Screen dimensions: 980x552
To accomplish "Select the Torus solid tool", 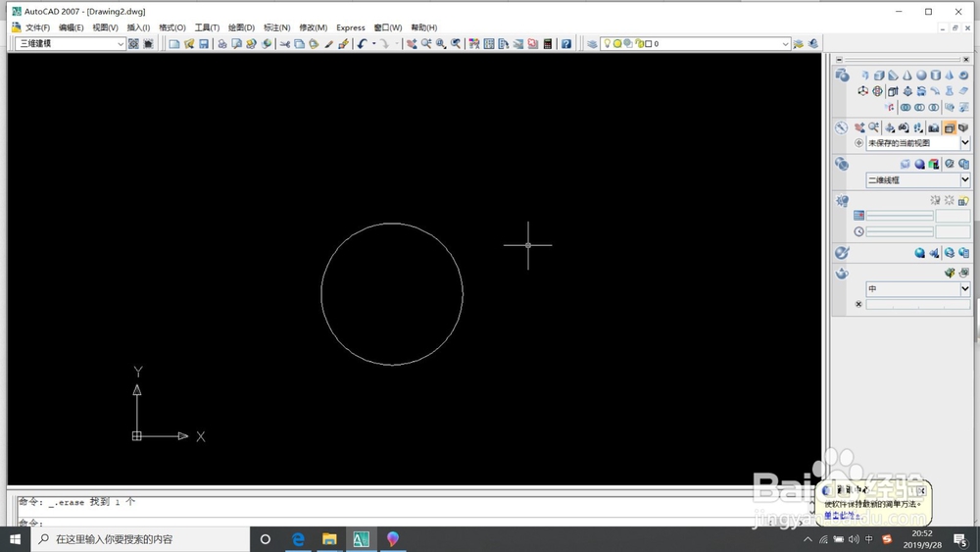I will point(963,75).
